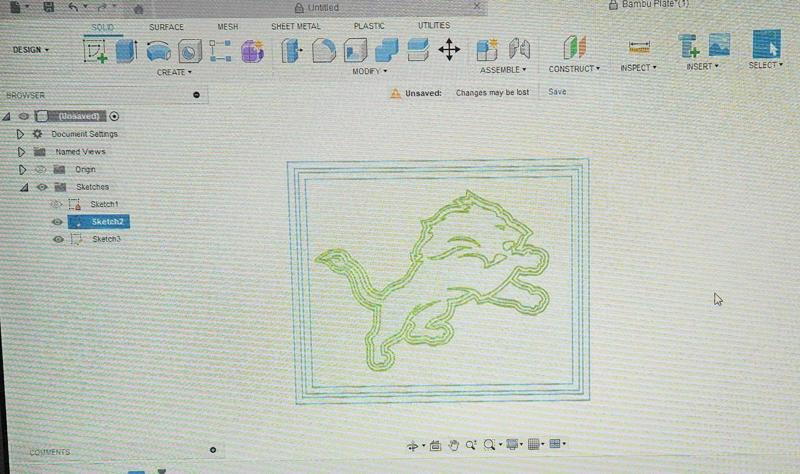Open the INSPECT dropdown menu
800x474 pixels.
coord(638,68)
